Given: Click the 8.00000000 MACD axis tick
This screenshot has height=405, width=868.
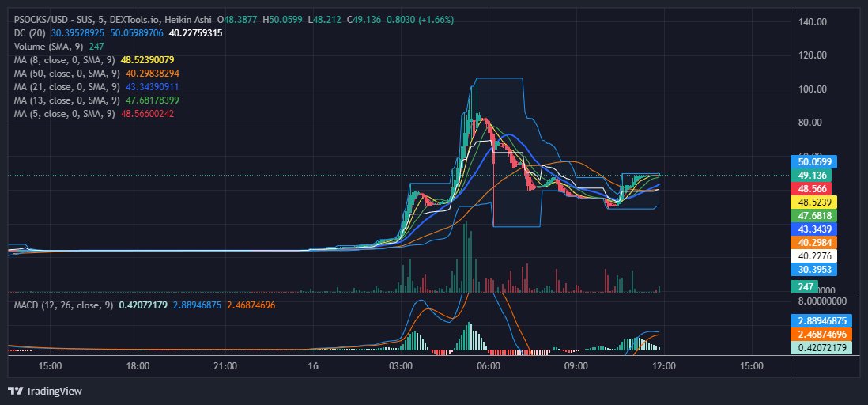Looking at the screenshot, I should tap(823, 301).
